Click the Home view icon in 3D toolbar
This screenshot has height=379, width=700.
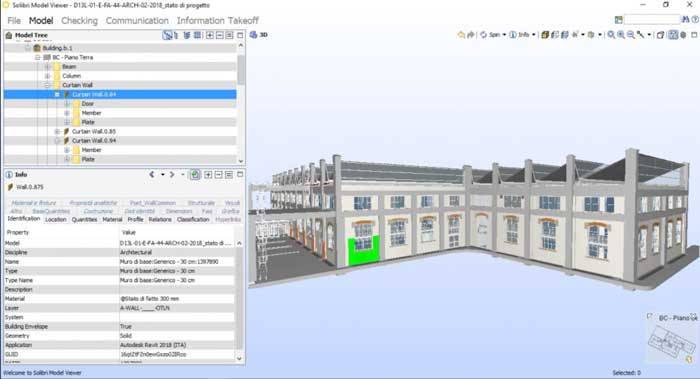click(x=461, y=35)
